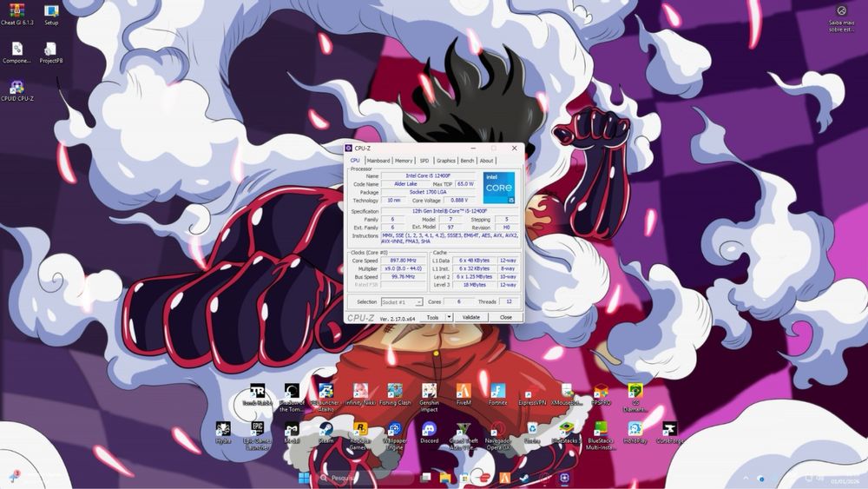Image resolution: width=868 pixels, height=489 pixels.
Task: Click the Validate button in CPU-Z
Action: point(471,317)
